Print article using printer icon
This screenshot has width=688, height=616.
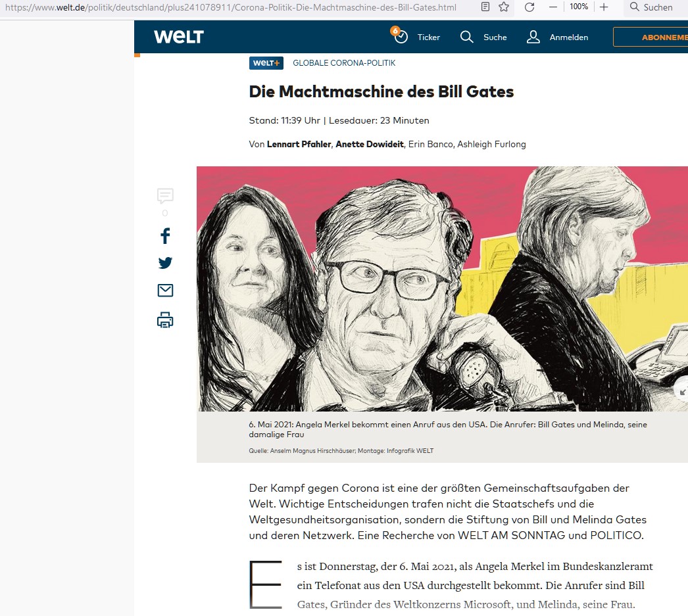[165, 320]
